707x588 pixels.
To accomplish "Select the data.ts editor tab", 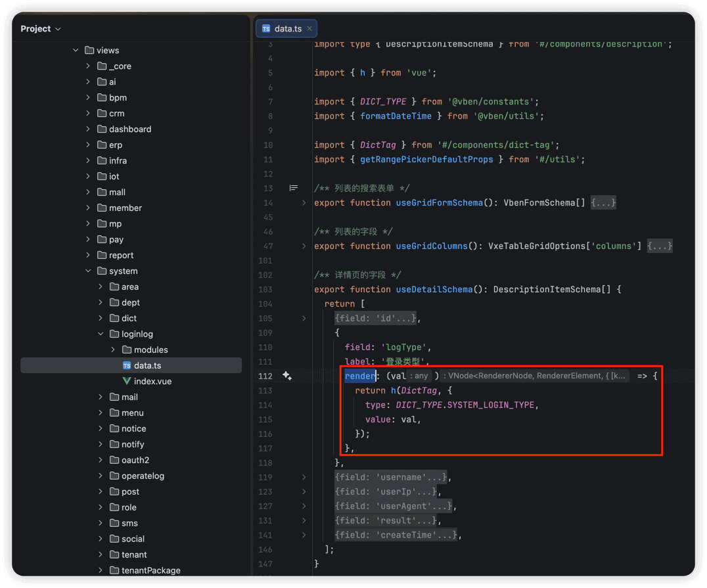I will tap(286, 28).
